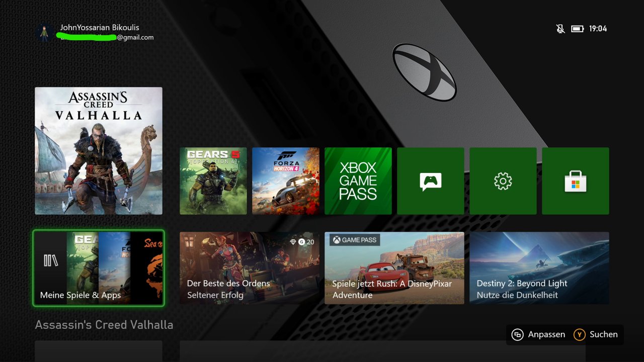Open Der Beste des Ordens achievement card
This screenshot has height=362, width=644.
(x=250, y=268)
